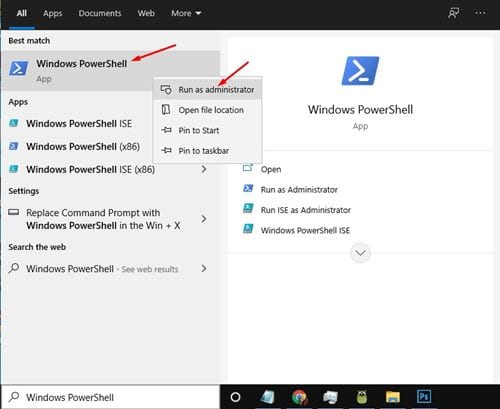Expand the More tab dropdown
This screenshot has height=409, width=500.
186,13
